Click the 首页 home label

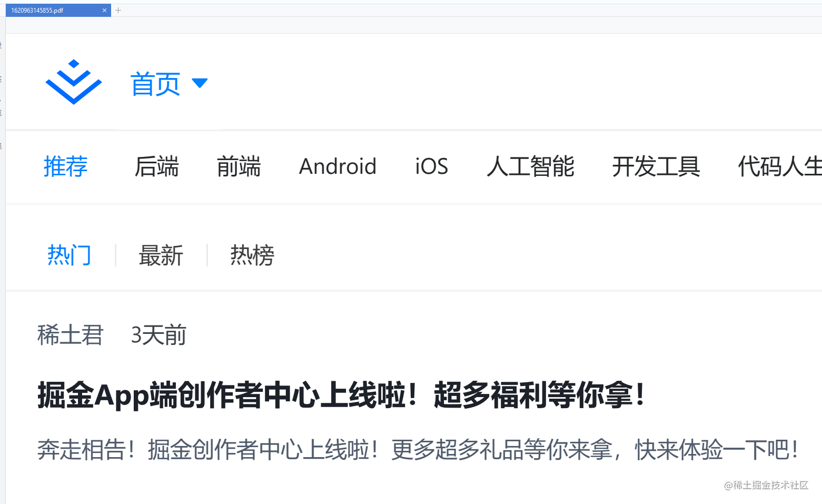(155, 84)
